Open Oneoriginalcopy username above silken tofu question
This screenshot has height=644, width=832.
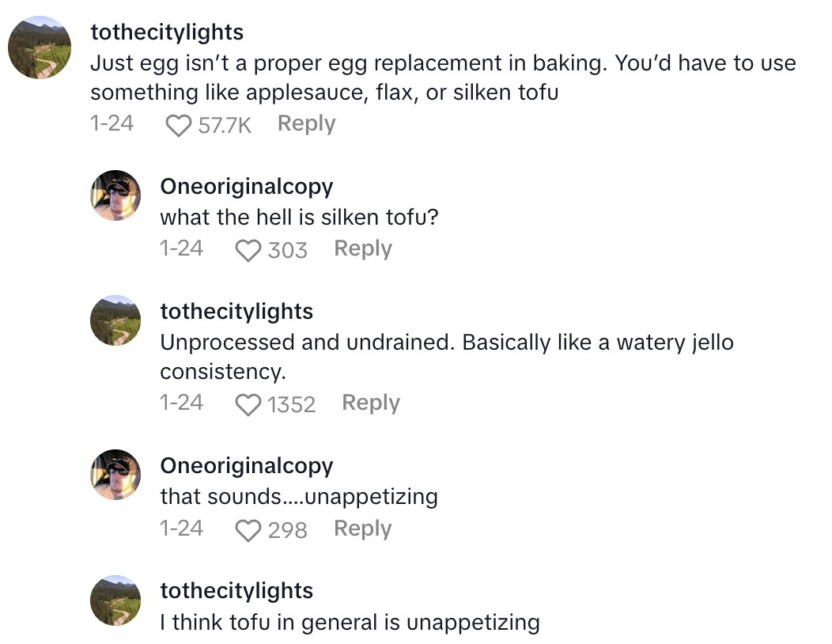coord(247,186)
